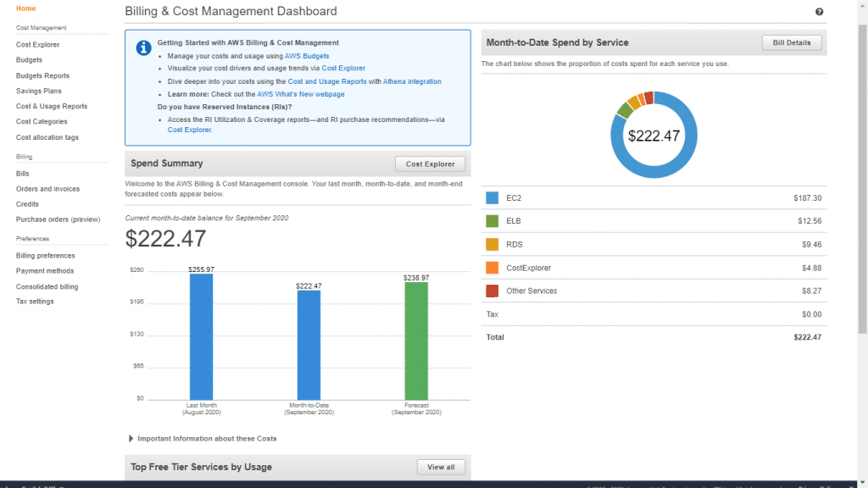Screen dimensions: 868x488
Task: Click the EC2 amount $187.30
Action: [807, 198]
